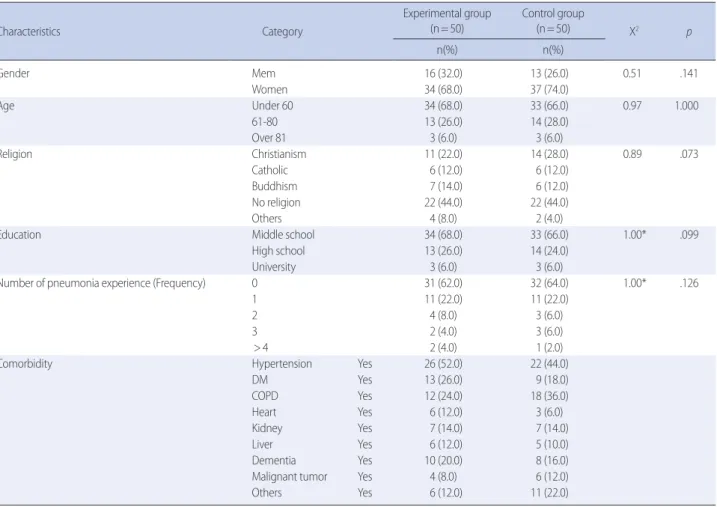Click the .073 p value
Viewport: 717px width, 507px height.
click(x=689, y=154)
